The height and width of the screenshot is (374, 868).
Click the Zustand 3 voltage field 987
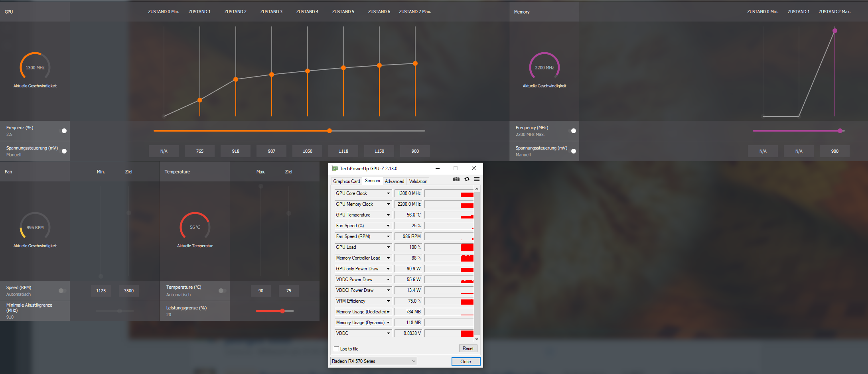tap(271, 151)
